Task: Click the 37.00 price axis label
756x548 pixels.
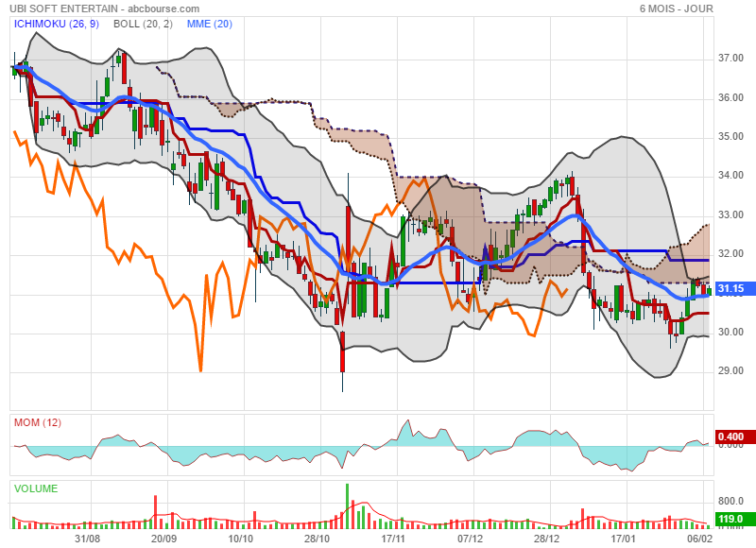Action: (x=730, y=58)
